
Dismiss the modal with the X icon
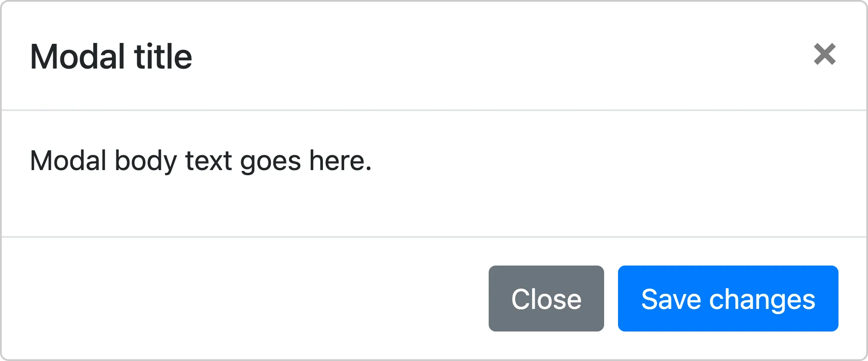click(825, 54)
